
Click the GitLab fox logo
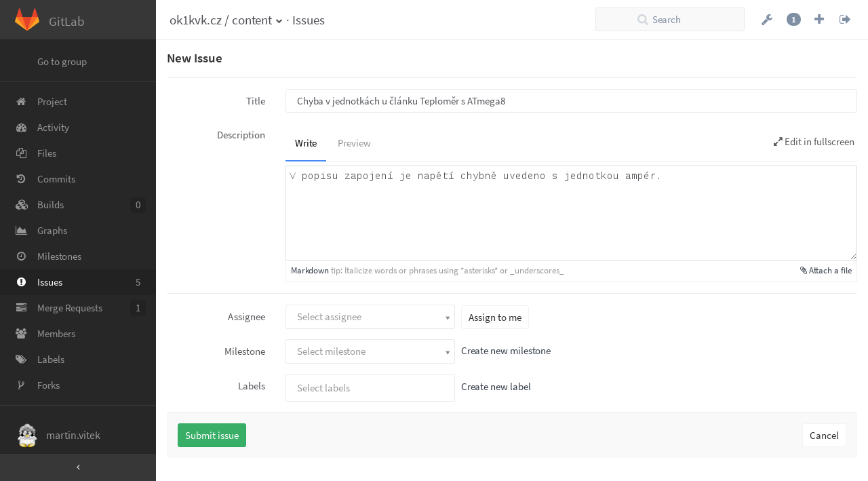coord(27,20)
